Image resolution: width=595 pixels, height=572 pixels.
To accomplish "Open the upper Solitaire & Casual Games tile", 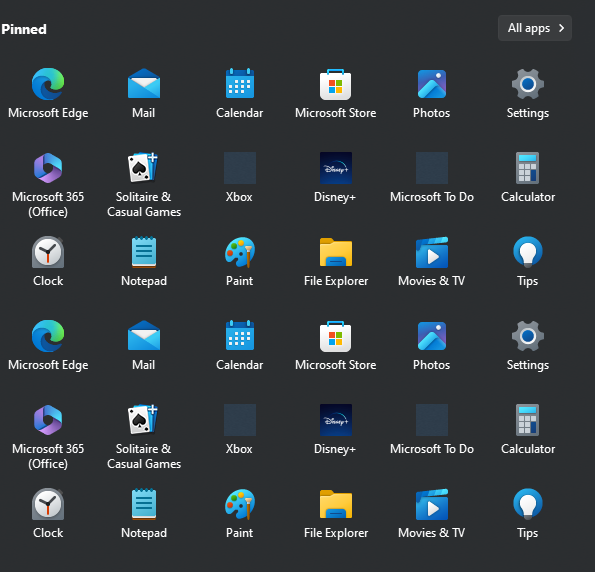I will pyautogui.click(x=143, y=167).
